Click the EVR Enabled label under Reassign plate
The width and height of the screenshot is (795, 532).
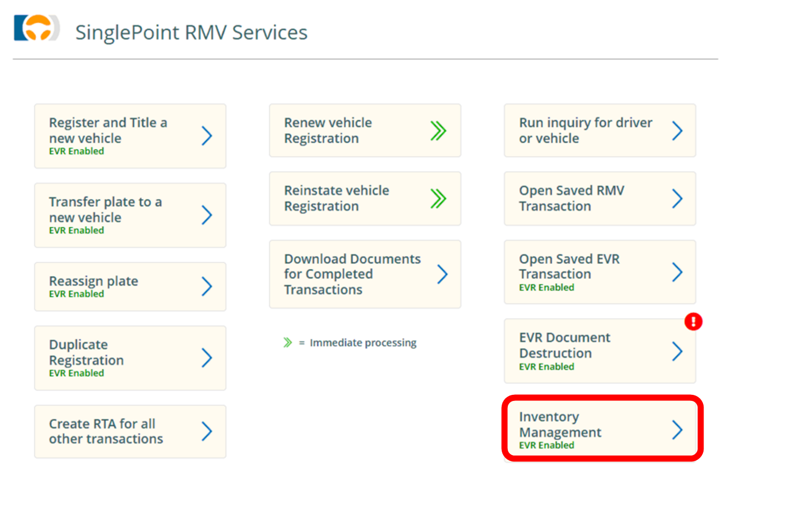pos(76,294)
